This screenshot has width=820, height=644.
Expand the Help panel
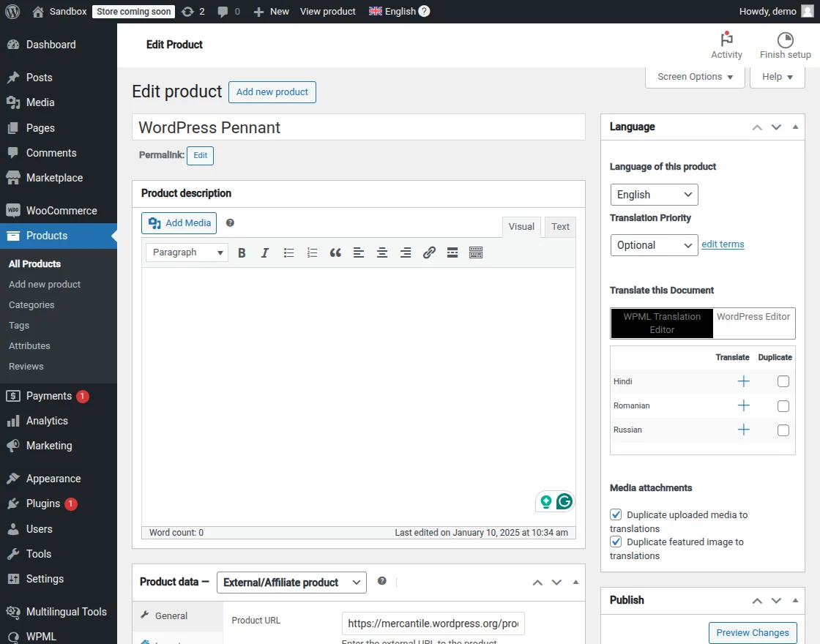[x=777, y=77]
